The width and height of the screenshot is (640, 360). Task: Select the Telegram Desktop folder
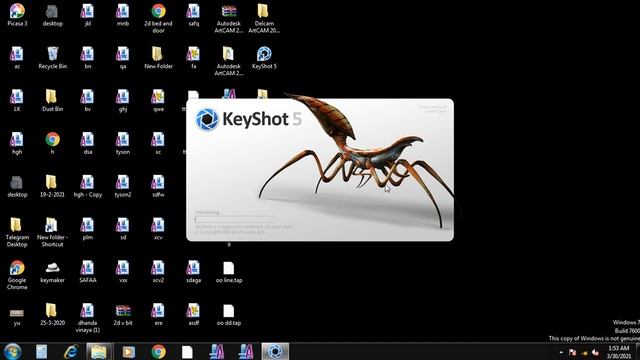[17, 232]
